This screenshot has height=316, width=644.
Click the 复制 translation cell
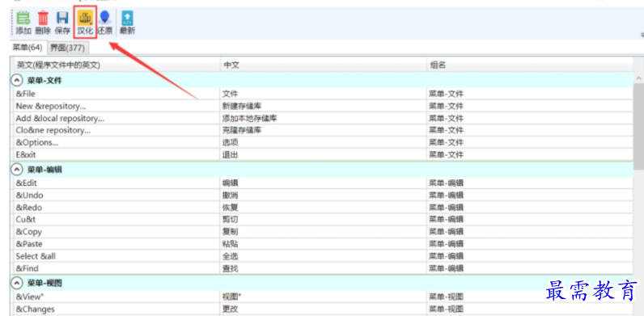point(324,232)
